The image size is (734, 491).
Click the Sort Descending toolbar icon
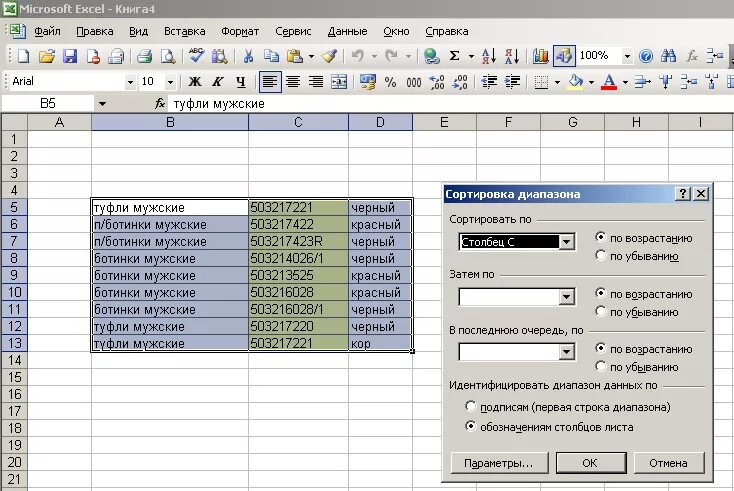click(512, 56)
